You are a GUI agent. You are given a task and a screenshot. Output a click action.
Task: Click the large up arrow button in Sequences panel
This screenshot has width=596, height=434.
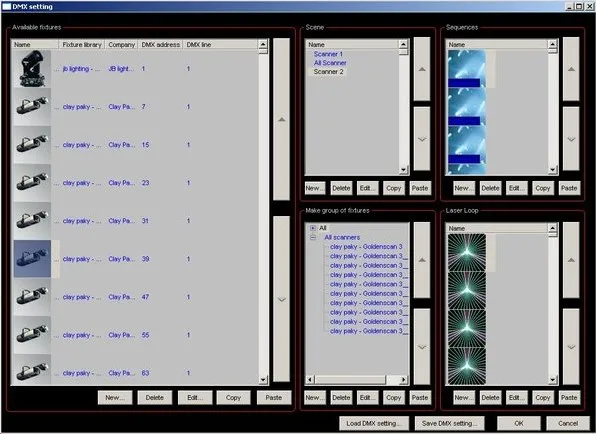[x=571, y=69]
